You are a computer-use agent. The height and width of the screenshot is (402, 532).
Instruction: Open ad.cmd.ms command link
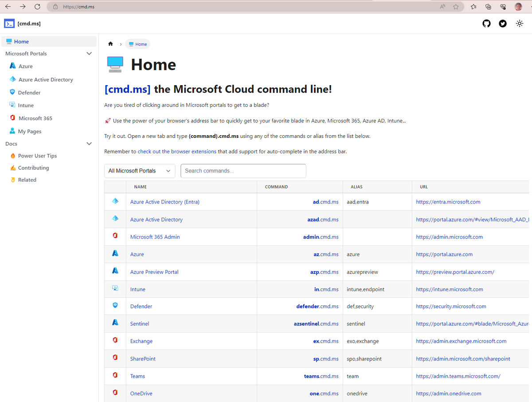pos(325,202)
